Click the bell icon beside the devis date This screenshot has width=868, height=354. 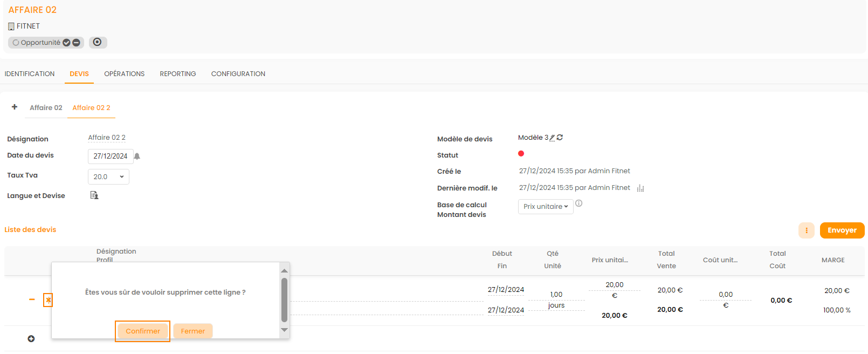pos(137,156)
